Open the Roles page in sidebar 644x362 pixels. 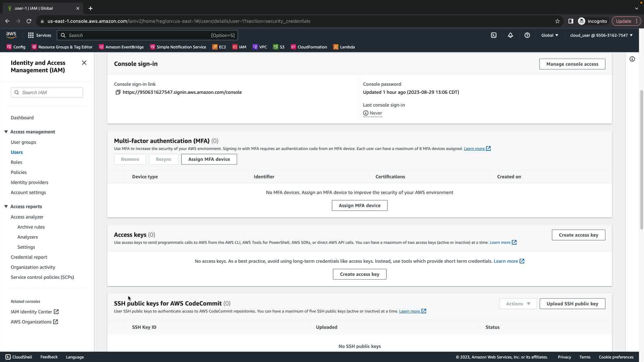tap(16, 162)
